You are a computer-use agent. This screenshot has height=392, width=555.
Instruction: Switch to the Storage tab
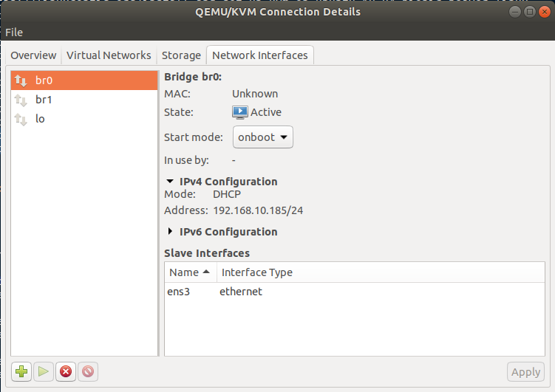[181, 55]
